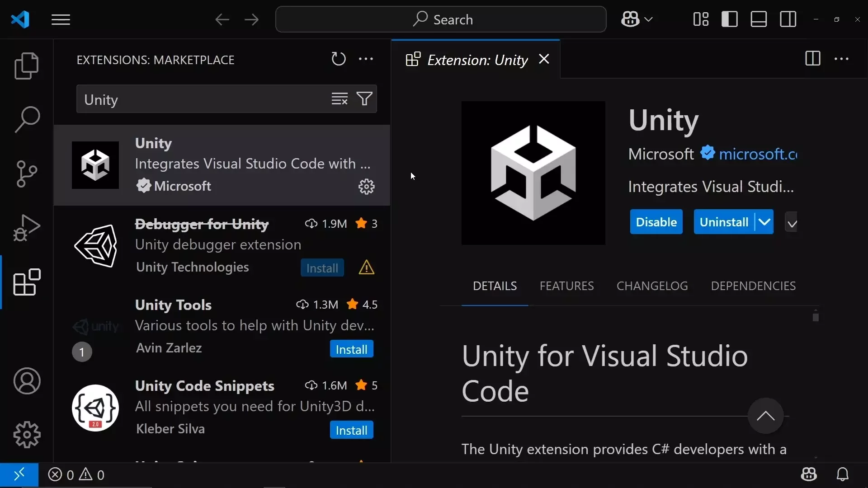Viewport: 868px width, 488px height.
Task: Open Customize Layout icon
Action: pos(701,19)
